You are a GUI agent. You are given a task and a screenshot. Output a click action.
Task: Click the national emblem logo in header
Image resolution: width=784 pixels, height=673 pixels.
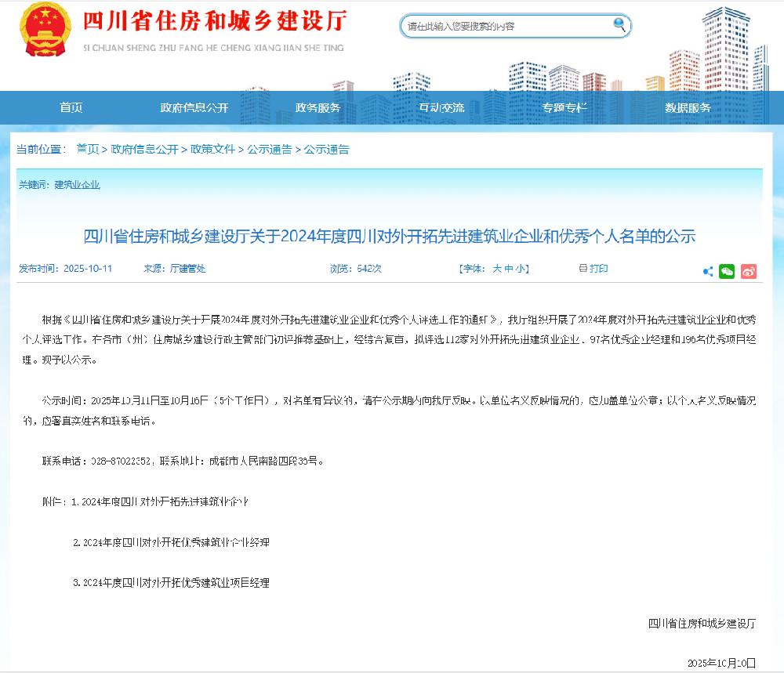(x=45, y=31)
